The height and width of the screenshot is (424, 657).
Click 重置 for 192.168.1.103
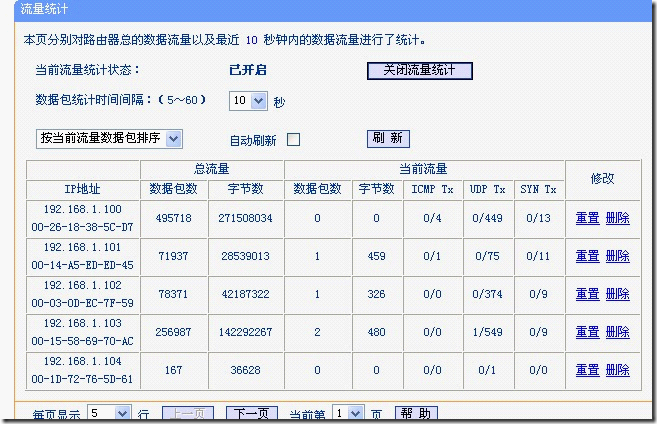587,332
